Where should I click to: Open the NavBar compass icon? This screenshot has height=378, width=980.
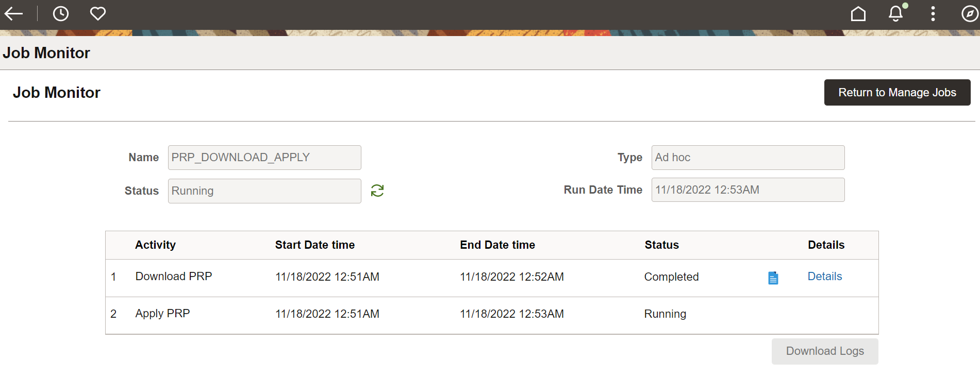[970, 14]
